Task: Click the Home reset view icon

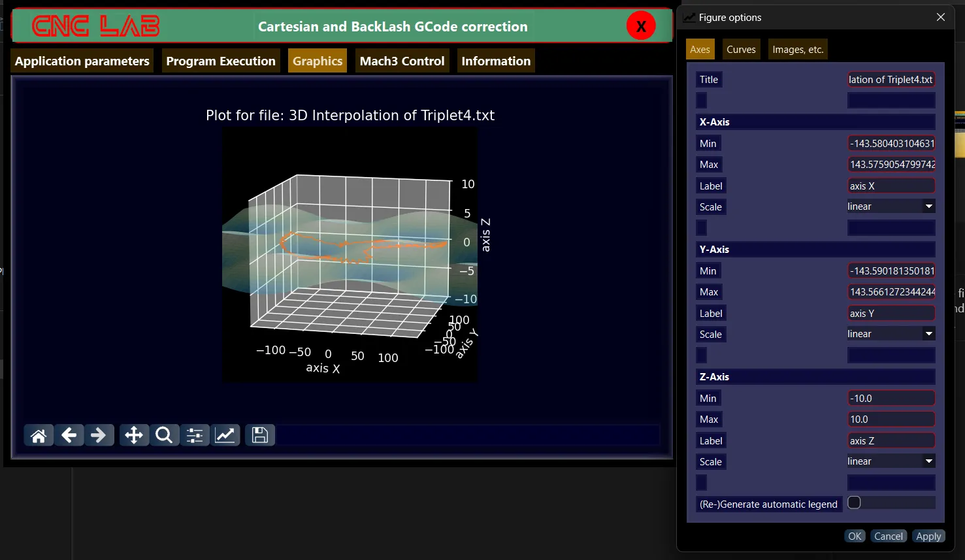Action: (x=39, y=435)
